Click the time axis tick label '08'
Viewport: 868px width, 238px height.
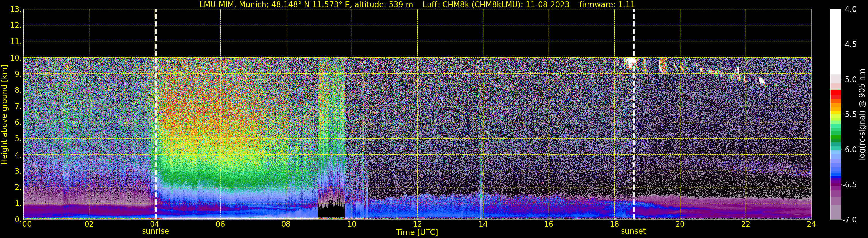[x=286, y=224]
